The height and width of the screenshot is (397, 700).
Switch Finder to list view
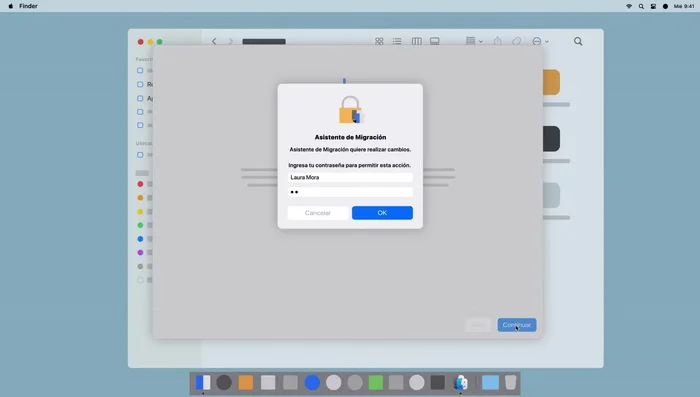click(397, 41)
